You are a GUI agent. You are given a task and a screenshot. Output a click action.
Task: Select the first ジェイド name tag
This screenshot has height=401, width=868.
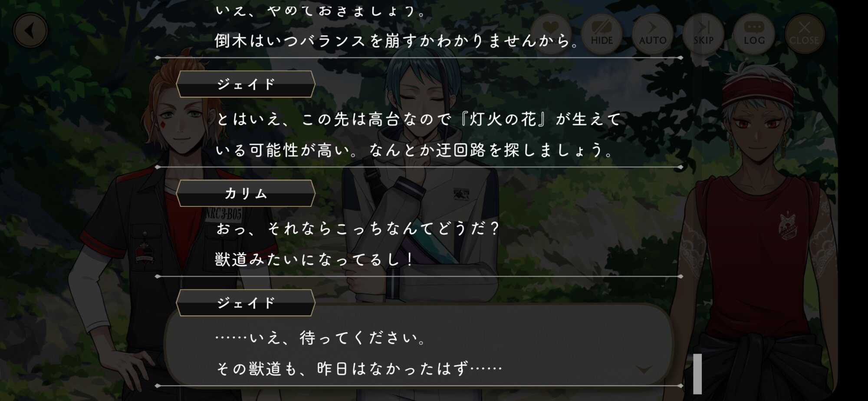point(246,84)
